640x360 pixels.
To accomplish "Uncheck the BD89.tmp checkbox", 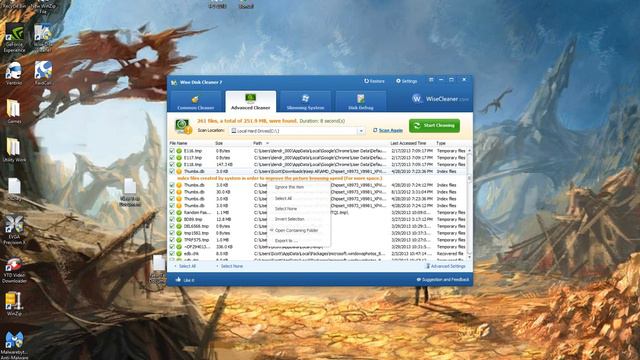I will 172,219.
